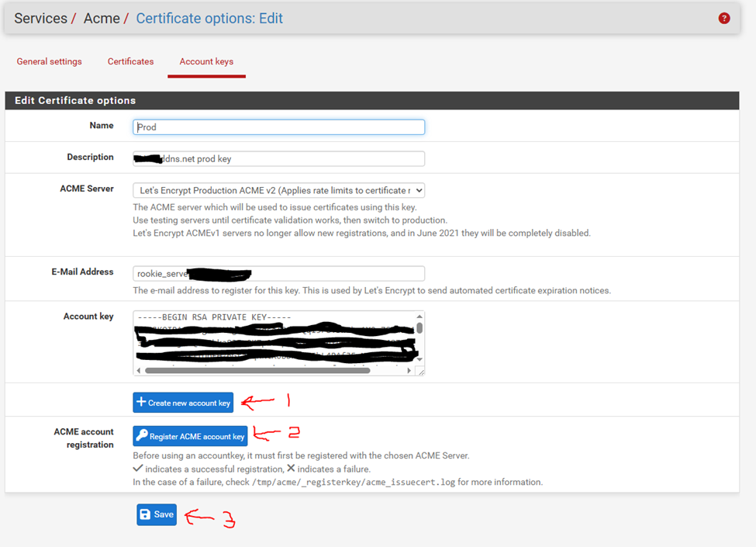Select the Account keys tab
This screenshot has width=756, height=547.
click(206, 62)
